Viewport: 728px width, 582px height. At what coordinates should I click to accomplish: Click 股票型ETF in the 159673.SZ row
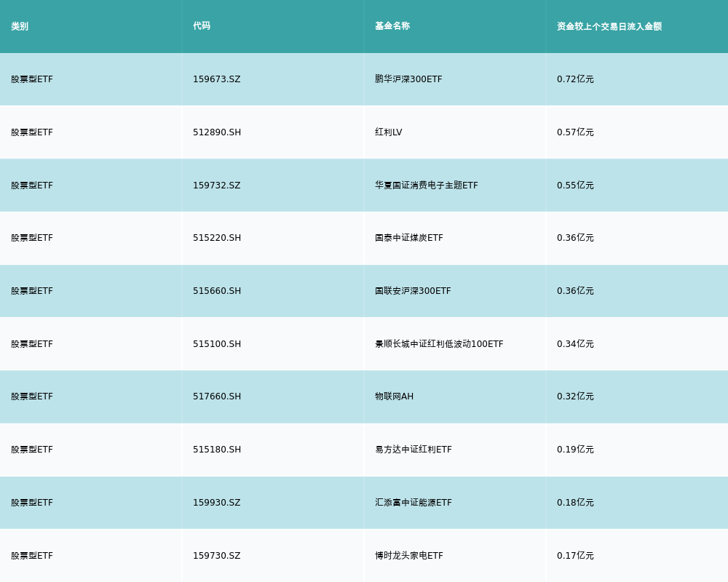point(32,79)
